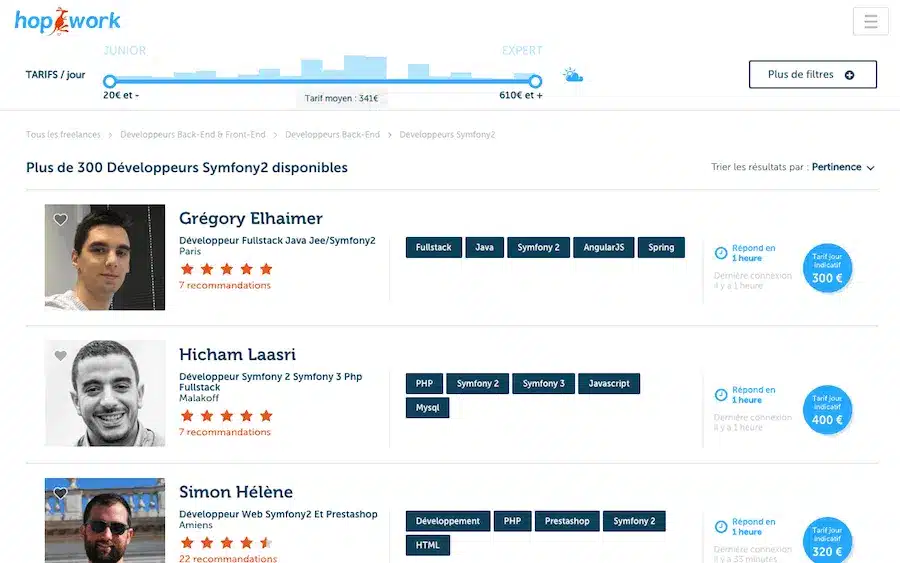
Task: Click plus icon in Plus de filtres
Action: (849, 75)
